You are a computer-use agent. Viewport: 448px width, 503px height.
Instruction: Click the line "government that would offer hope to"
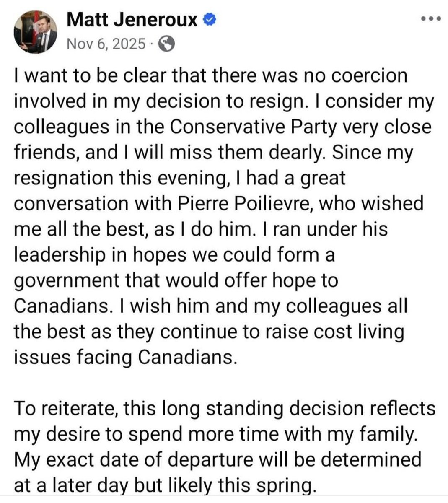click(176, 280)
